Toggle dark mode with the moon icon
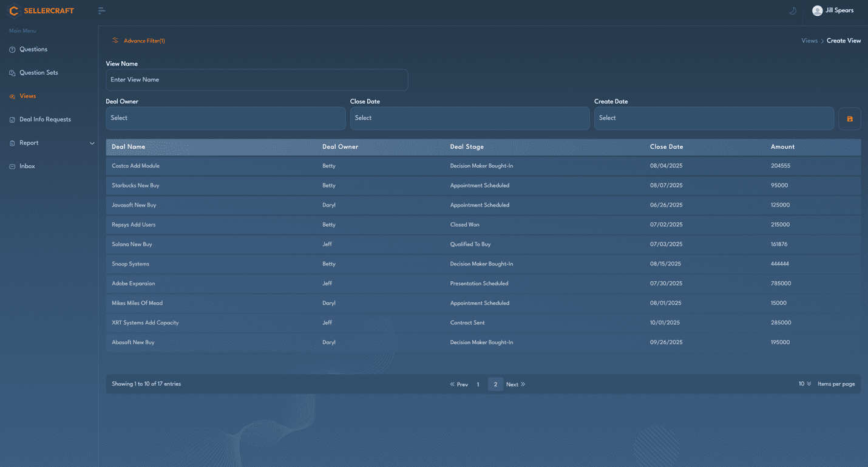Viewport: 868px width, 467px height. [x=792, y=11]
